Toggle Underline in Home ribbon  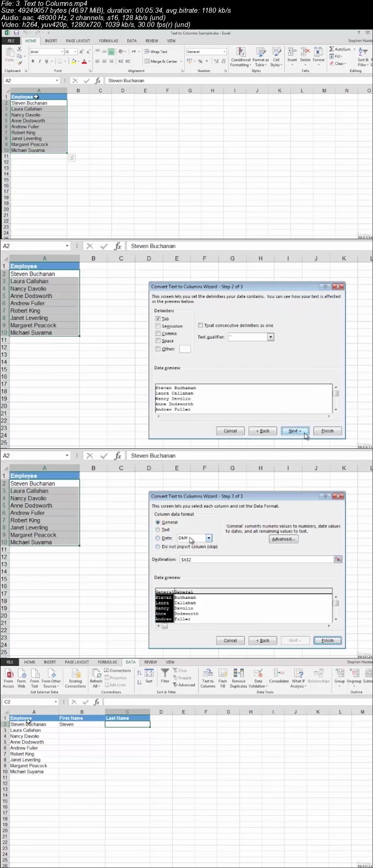click(x=47, y=61)
